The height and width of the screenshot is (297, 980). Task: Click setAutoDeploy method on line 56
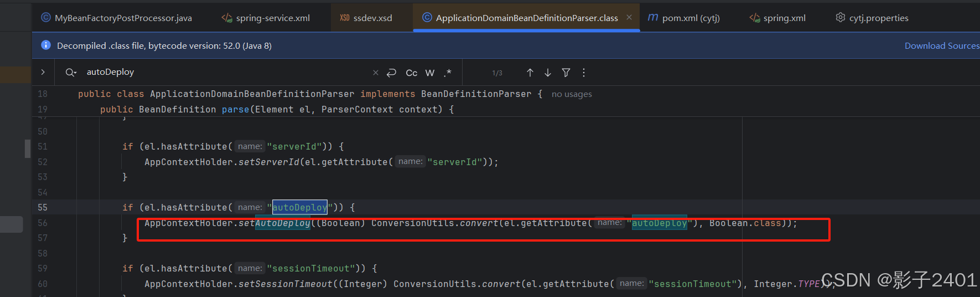(274, 223)
